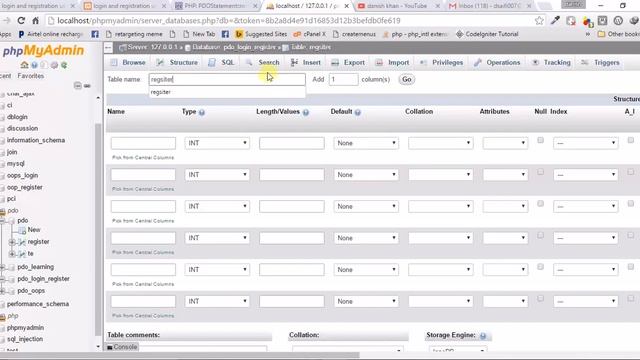Open the Collation dropdown in third row
The width and height of the screenshot is (640, 360).
(440, 206)
